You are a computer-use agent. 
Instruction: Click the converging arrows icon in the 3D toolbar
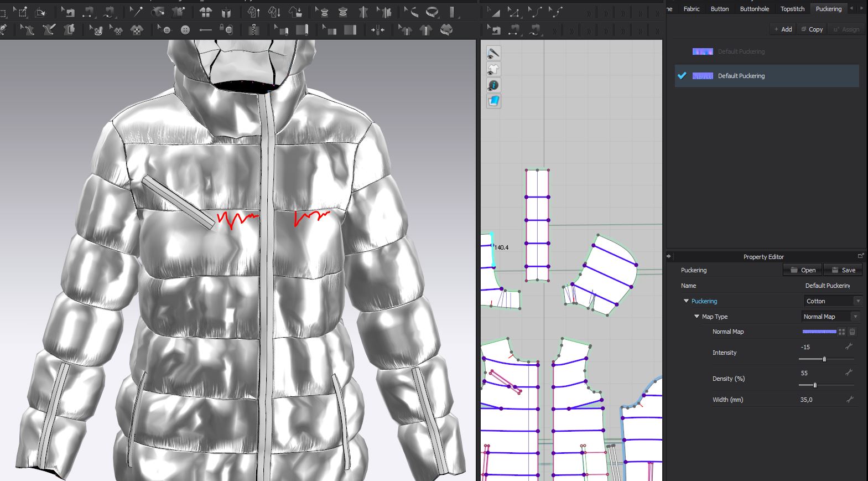378,30
